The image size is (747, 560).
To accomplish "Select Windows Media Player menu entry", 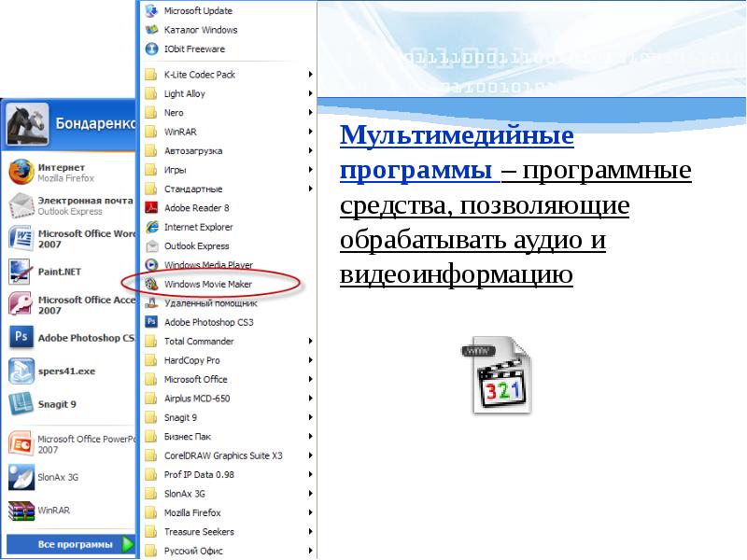I will pos(207,265).
